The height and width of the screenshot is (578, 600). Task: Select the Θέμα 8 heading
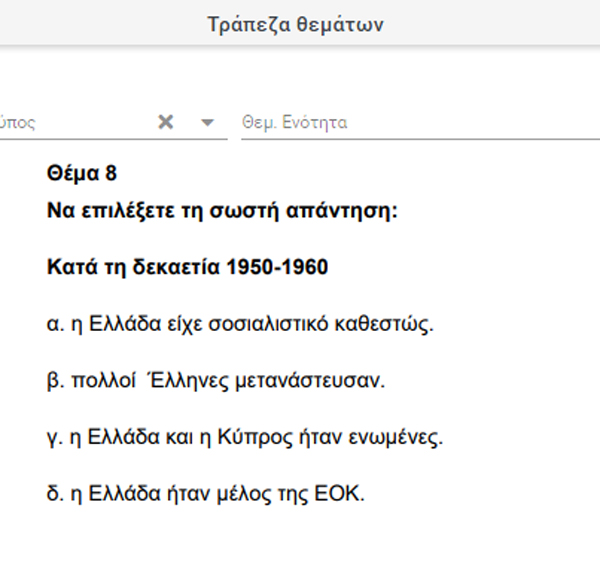click(82, 173)
